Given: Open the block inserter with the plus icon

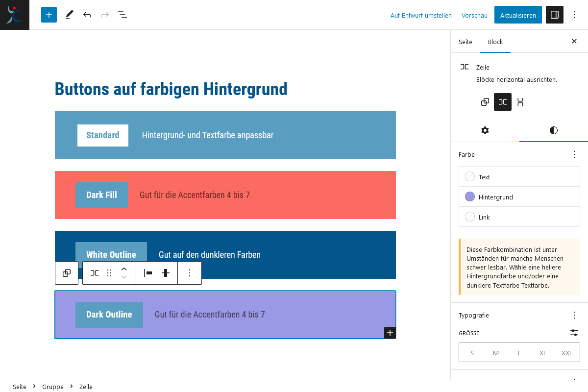Looking at the screenshot, I should pos(49,15).
